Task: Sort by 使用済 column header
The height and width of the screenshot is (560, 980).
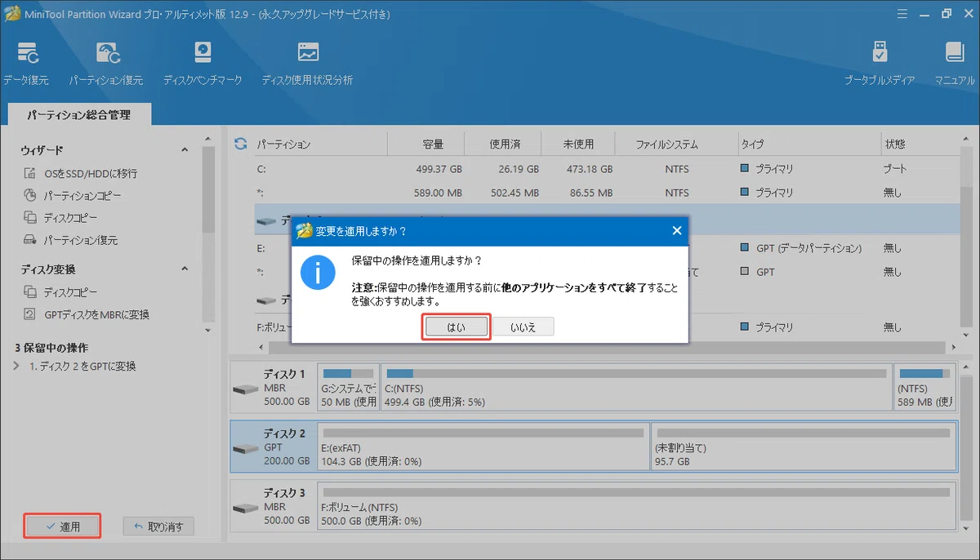Action: pos(505,144)
